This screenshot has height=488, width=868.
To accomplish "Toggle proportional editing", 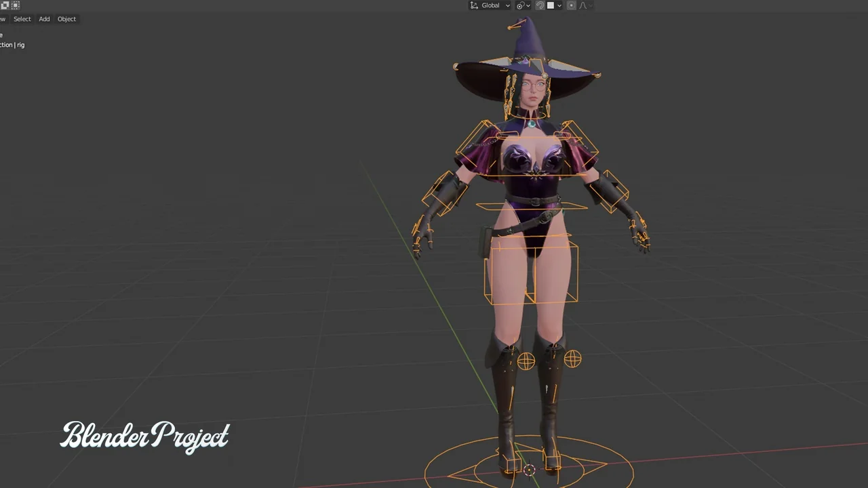I will [572, 5].
